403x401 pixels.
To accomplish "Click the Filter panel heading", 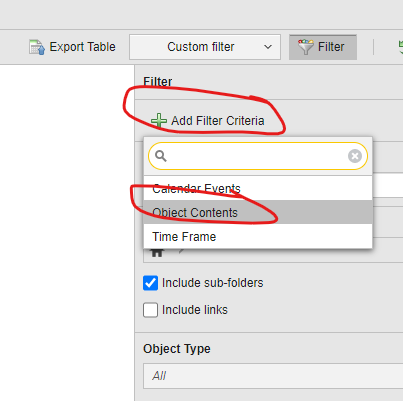I will click(x=158, y=82).
